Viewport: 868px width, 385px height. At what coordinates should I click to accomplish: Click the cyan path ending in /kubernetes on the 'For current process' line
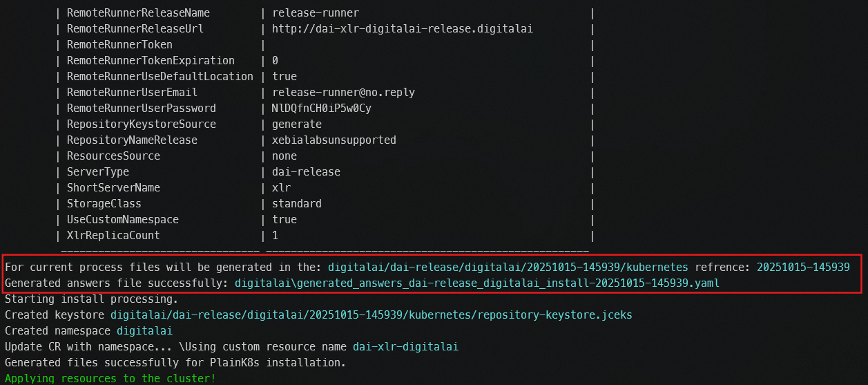pyautogui.click(x=508, y=267)
